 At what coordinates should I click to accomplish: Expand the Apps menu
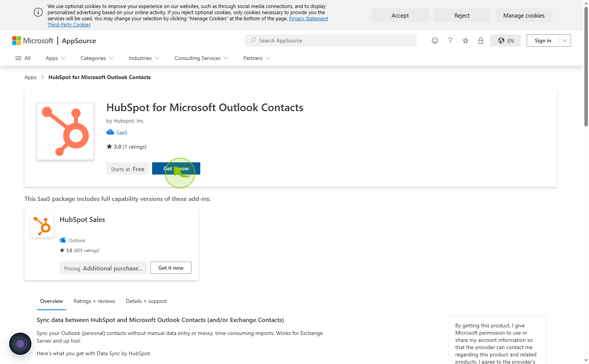point(56,58)
